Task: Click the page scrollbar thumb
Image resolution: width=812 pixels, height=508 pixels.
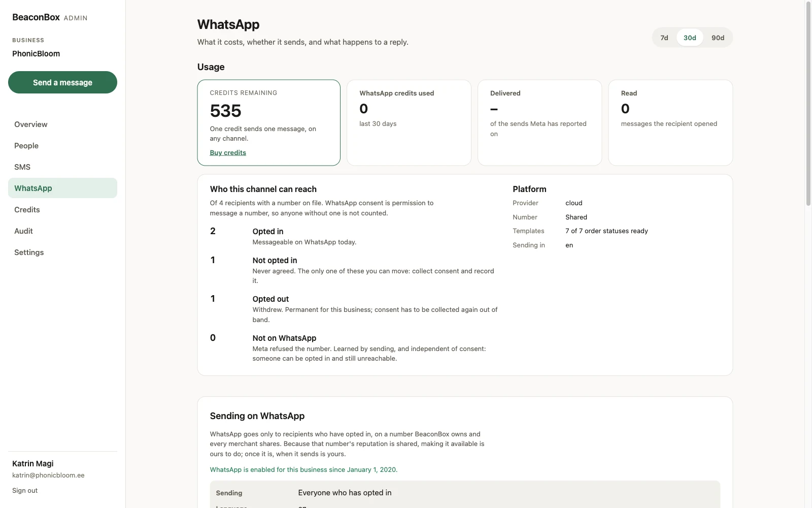Action: pos(808,104)
